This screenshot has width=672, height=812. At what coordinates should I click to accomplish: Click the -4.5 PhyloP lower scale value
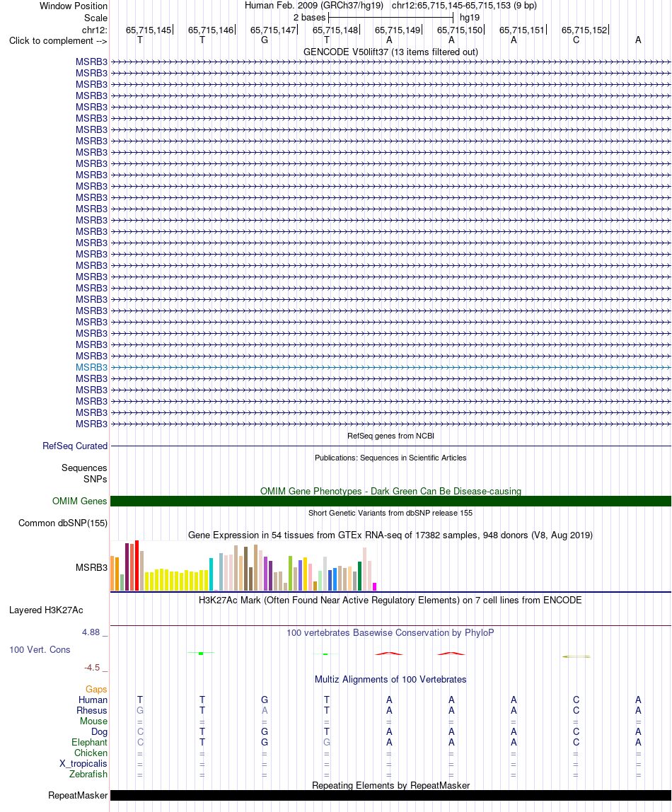click(x=92, y=668)
